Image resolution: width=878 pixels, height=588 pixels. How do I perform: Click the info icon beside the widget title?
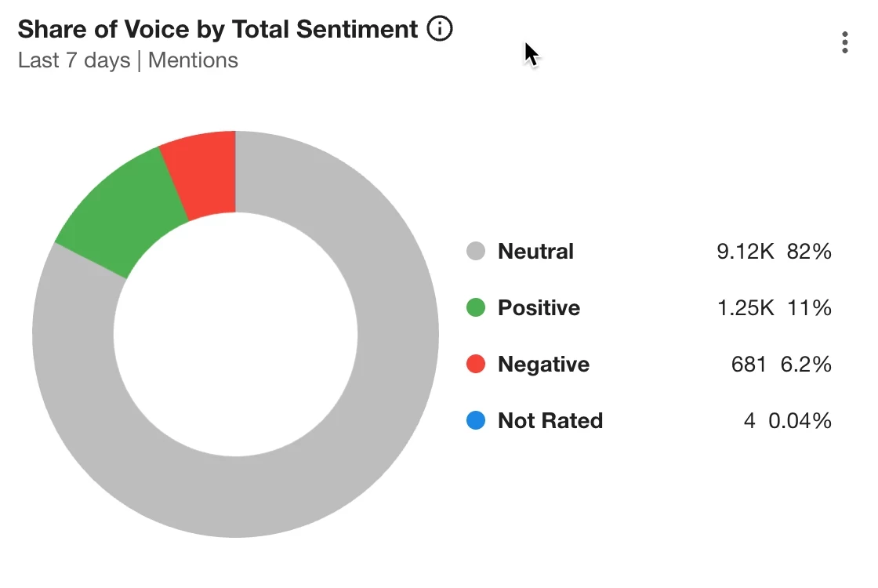pyautogui.click(x=440, y=28)
